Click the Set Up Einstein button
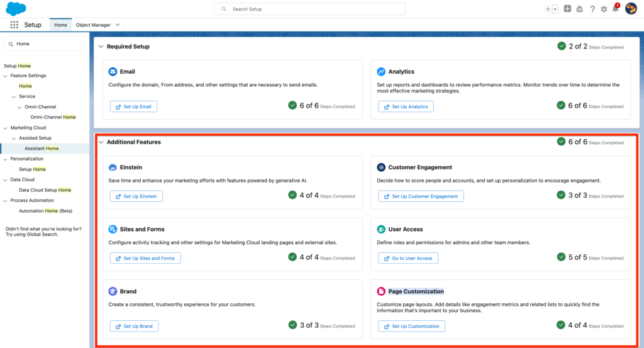 coord(136,196)
